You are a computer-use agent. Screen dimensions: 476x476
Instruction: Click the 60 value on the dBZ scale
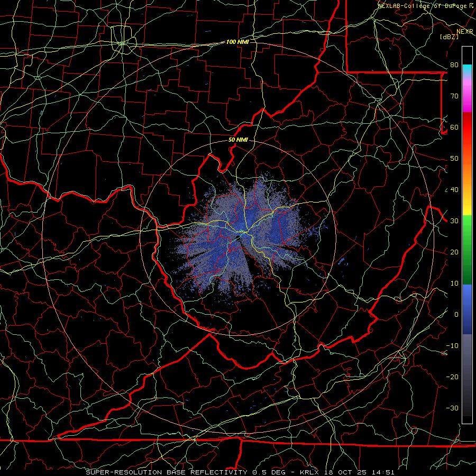coord(454,127)
